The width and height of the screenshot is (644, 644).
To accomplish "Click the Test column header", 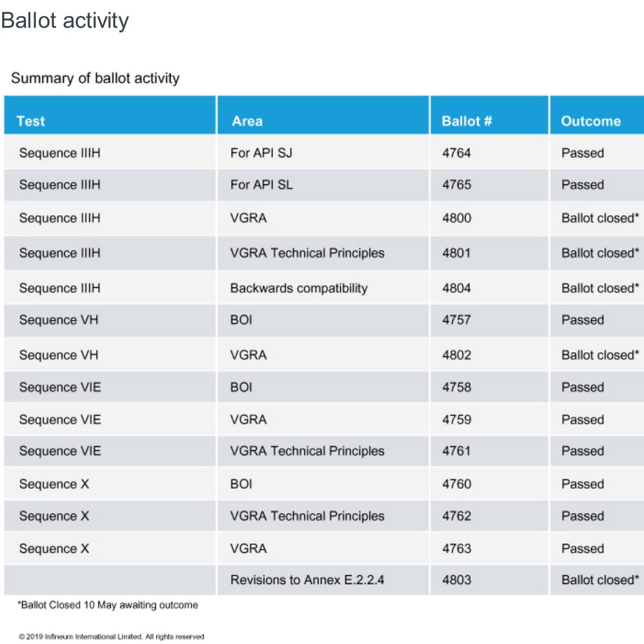I will (110, 115).
